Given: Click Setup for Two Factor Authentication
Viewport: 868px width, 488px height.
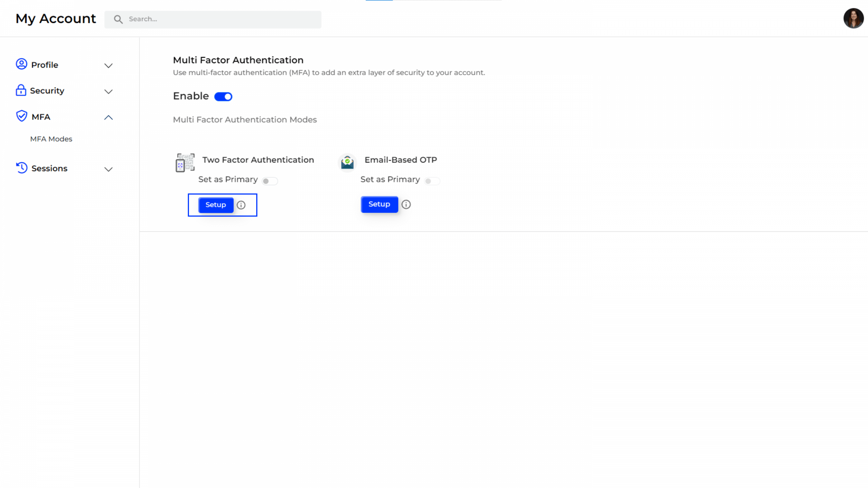Looking at the screenshot, I should (216, 205).
